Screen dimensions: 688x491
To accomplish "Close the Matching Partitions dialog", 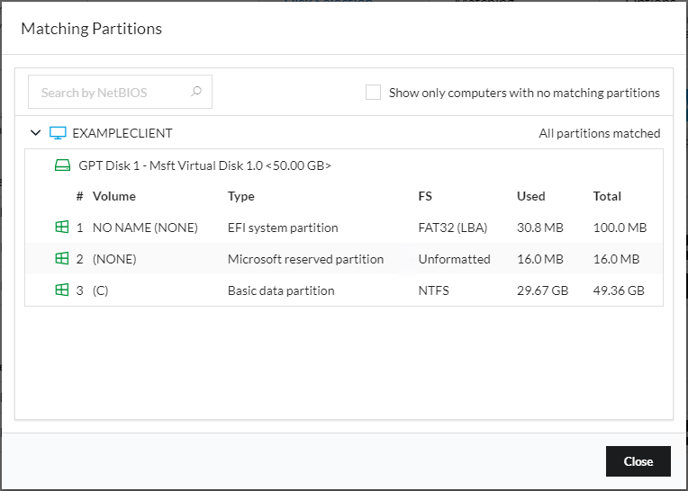I will (x=638, y=461).
